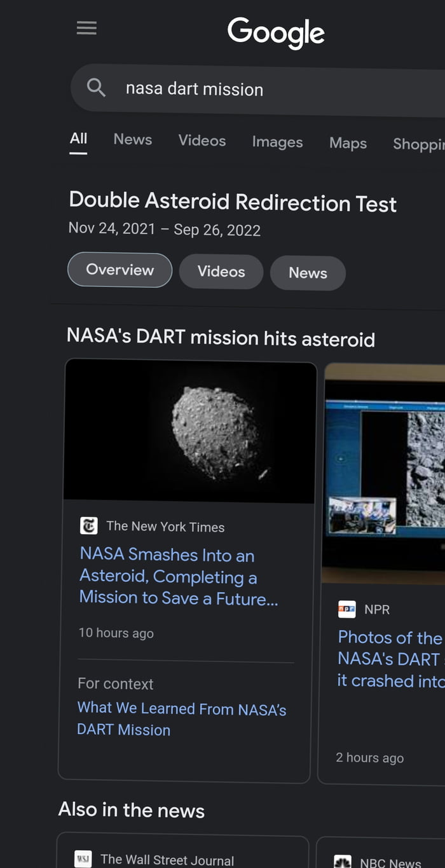445x868 pixels.
Task: Select the News chip under the title
Action: point(308,273)
